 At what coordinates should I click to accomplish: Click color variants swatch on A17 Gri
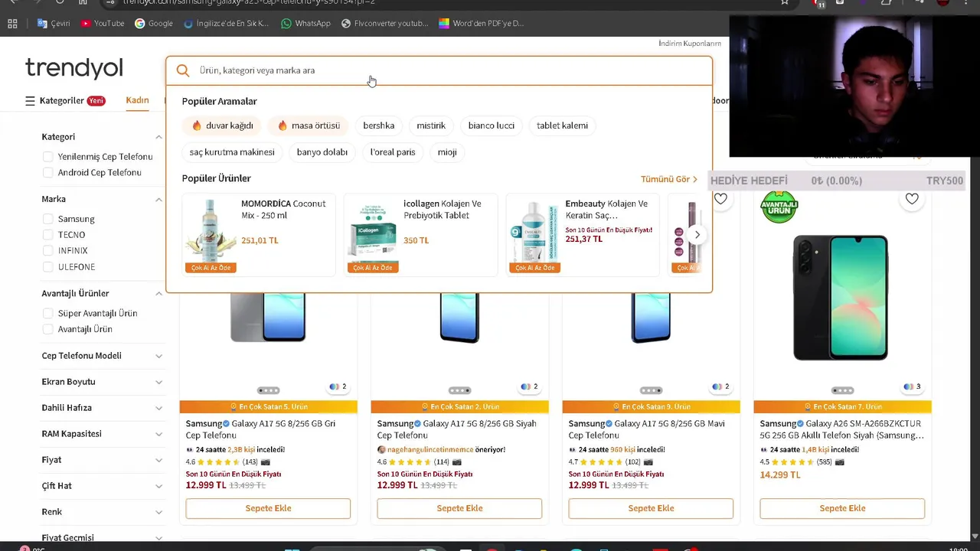coord(338,387)
